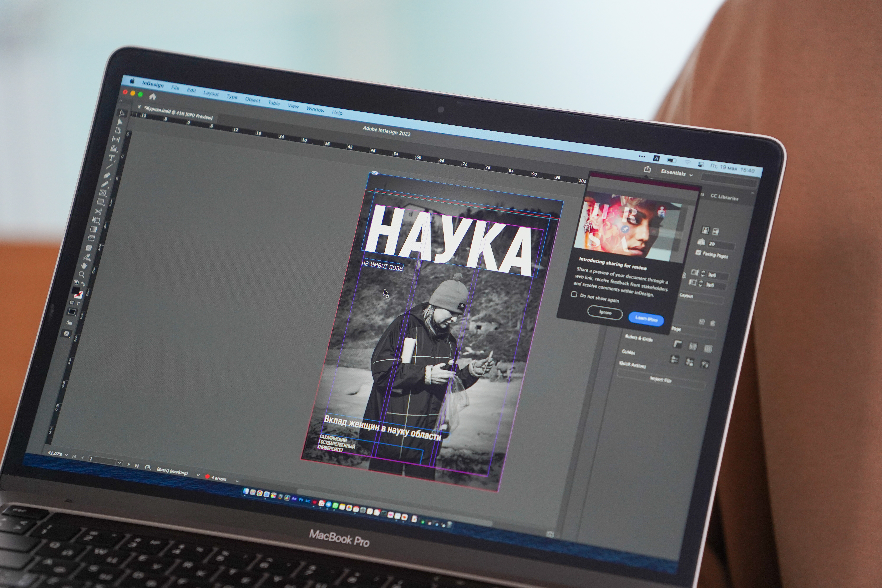Click the Show Rulers icon

678,344
